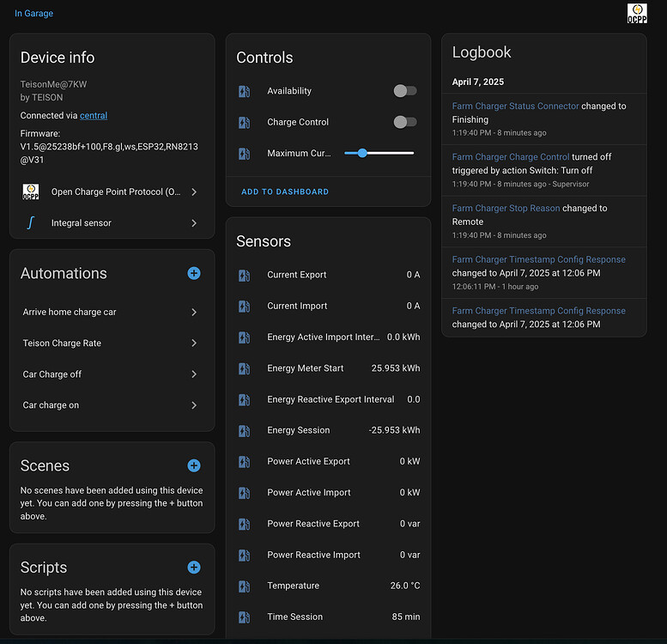Click the Energy Session sensor icon
The width and height of the screenshot is (667, 644).
244,430
